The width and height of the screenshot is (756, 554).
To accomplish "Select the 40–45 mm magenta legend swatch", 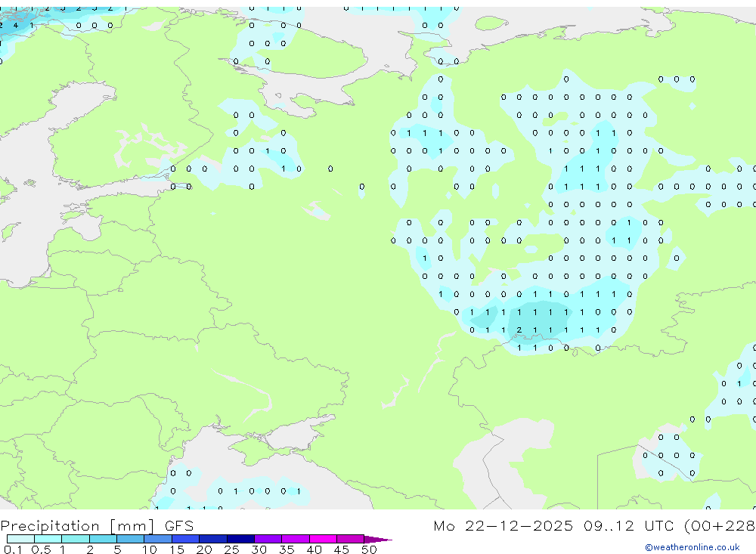I will (x=323, y=539).
